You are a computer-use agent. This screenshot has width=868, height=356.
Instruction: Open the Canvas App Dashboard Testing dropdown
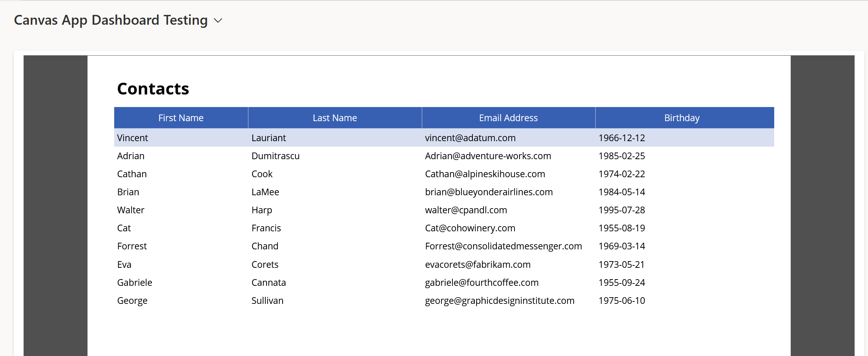coord(218,20)
